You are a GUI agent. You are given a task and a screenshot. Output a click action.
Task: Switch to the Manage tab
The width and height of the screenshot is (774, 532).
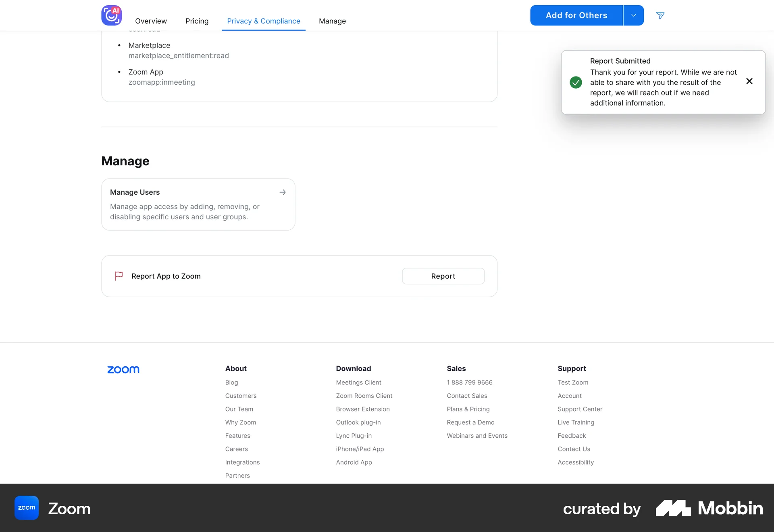(x=333, y=21)
